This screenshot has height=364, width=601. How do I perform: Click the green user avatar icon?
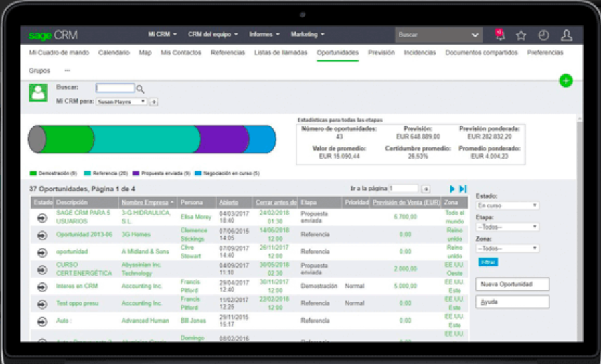tap(38, 93)
